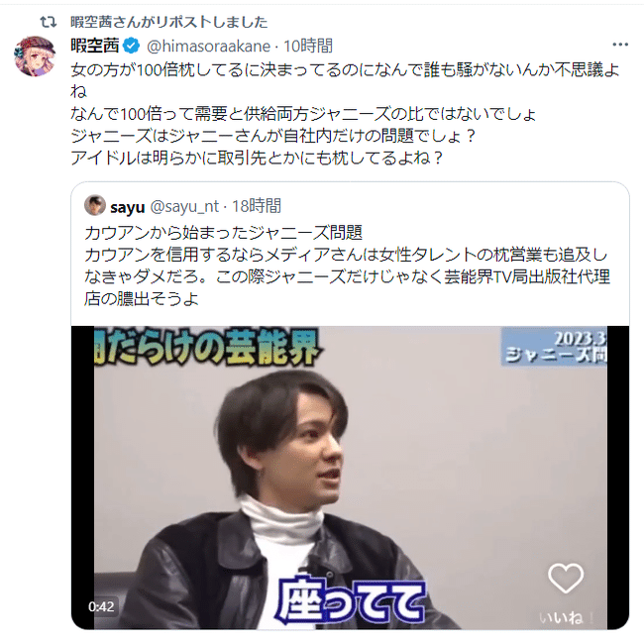Click the @sayu_nt handle
This screenshot has width=644, height=644.
(184, 207)
